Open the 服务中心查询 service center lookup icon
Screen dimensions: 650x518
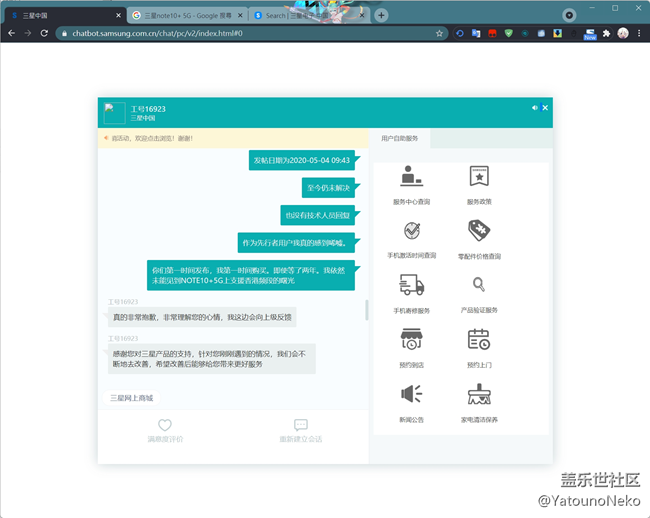click(x=411, y=176)
